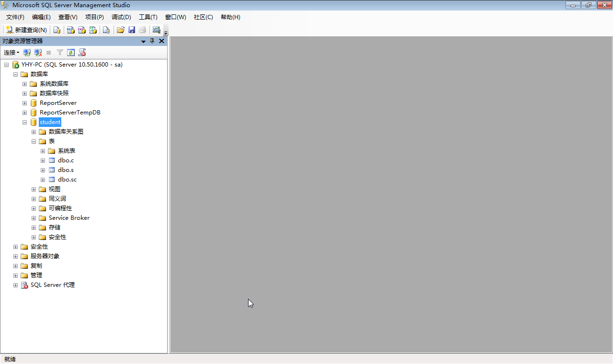
Task: Select the 数据库快照 folder
Action: tap(54, 93)
